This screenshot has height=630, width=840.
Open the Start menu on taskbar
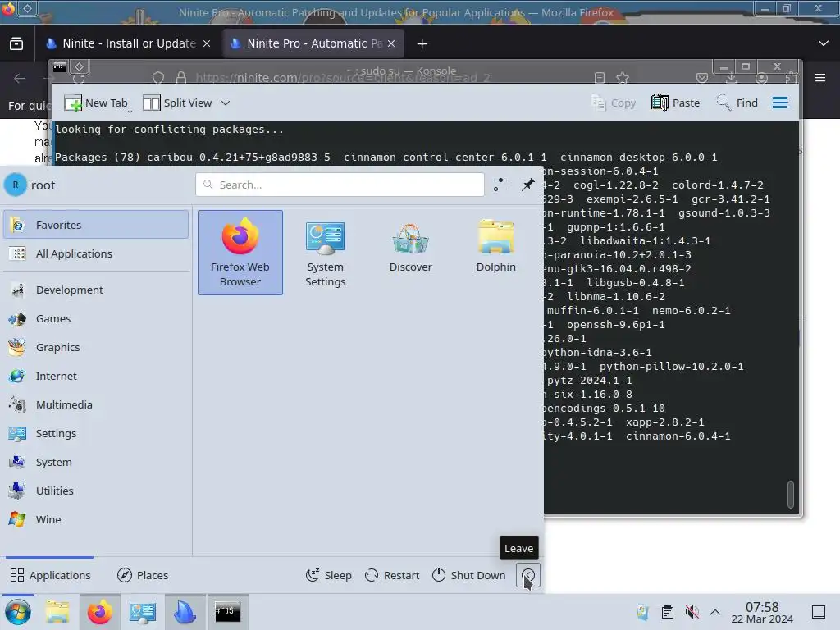click(x=18, y=612)
